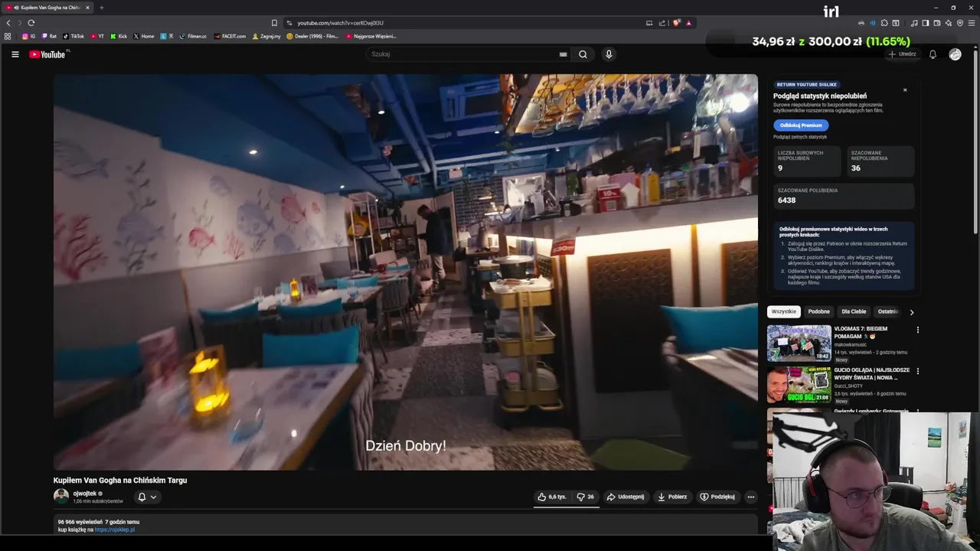The height and width of the screenshot is (551, 980).
Task: Open the Brave VPN shield icon
Action: coord(960,23)
